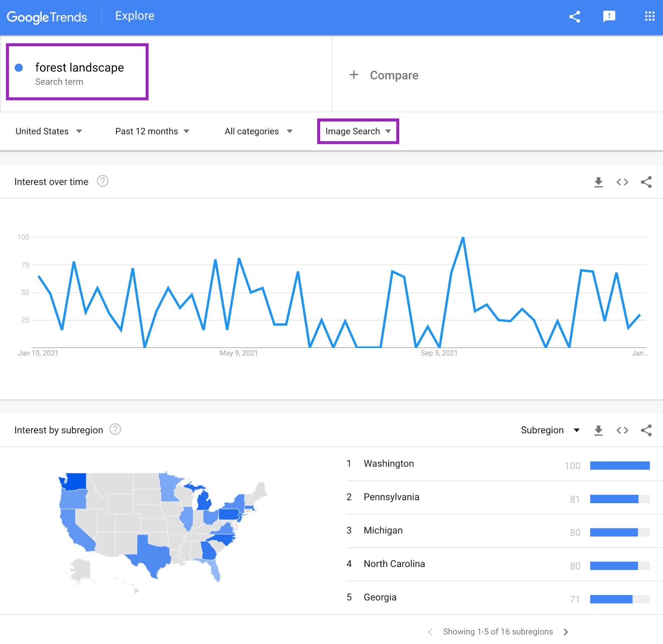
Task: Share the Interest by subregion widget
Action: (x=646, y=430)
